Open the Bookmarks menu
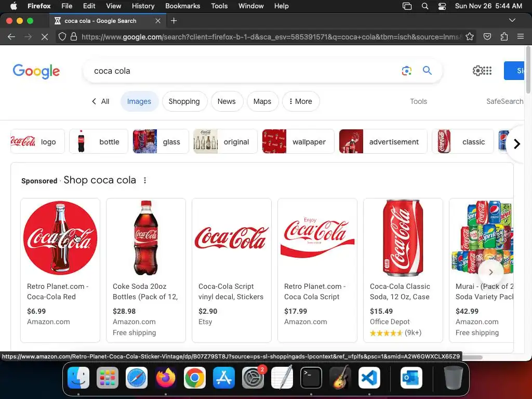The height and width of the screenshot is (399, 532). point(182,6)
